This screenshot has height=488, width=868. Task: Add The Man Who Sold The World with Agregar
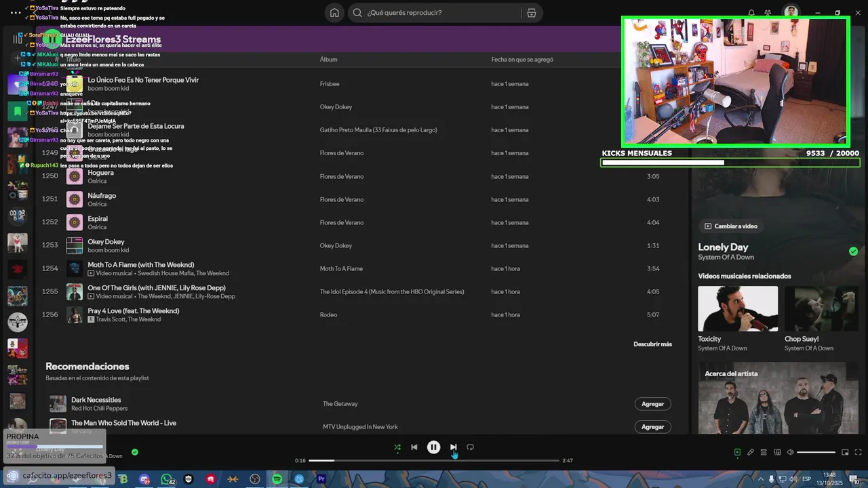pyautogui.click(x=652, y=427)
